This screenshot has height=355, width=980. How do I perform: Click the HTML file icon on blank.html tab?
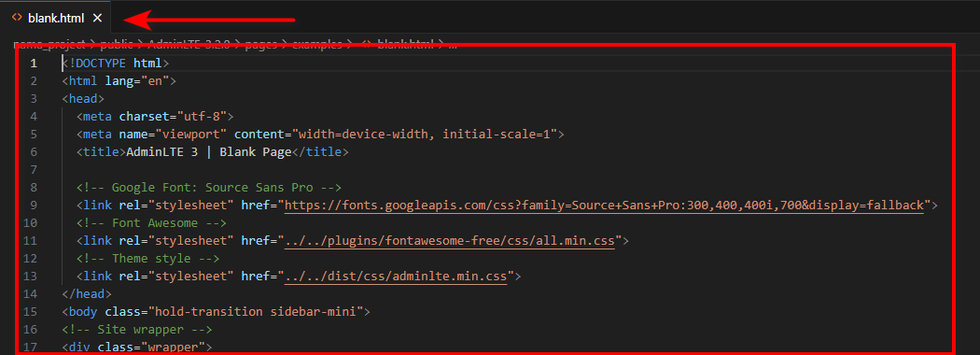[18, 18]
